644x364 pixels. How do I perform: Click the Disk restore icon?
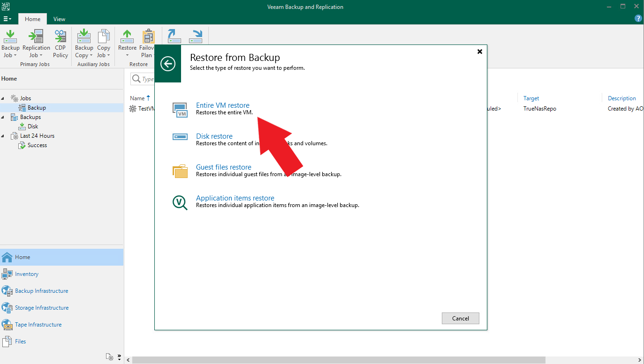tap(180, 136)
